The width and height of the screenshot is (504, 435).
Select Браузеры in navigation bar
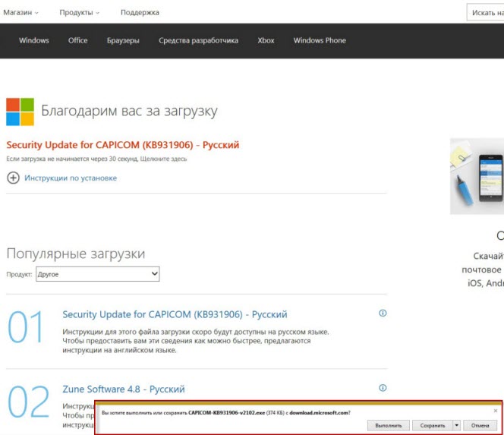(123, 40)
